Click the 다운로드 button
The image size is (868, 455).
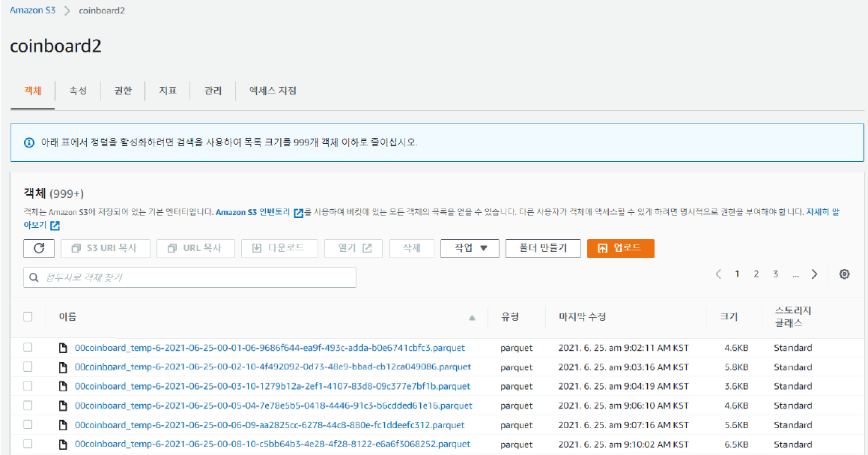point(279,248)
